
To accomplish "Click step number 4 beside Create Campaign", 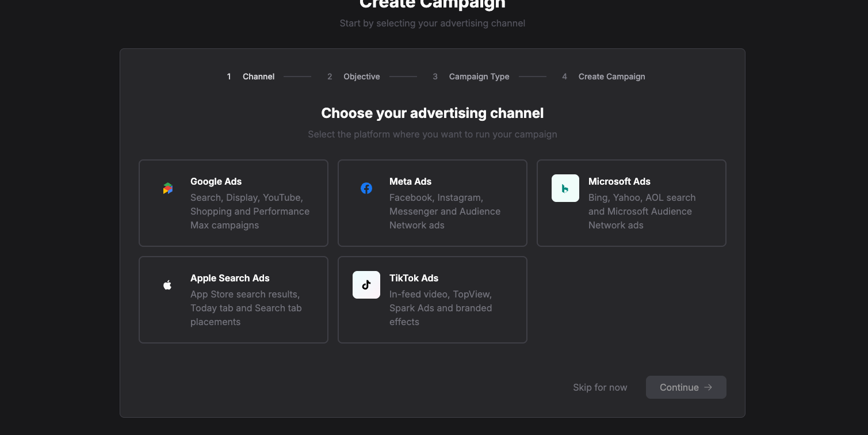I will tap(565, 77).
